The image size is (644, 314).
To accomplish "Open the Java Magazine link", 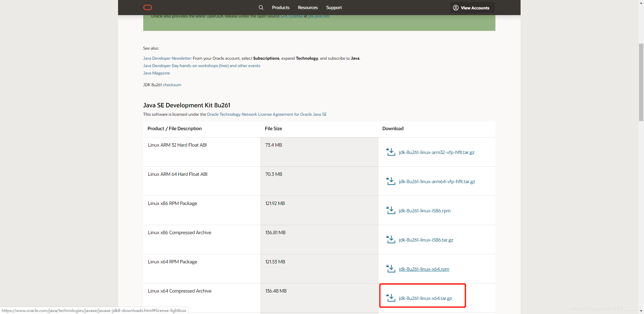I will tap(156, 73).
